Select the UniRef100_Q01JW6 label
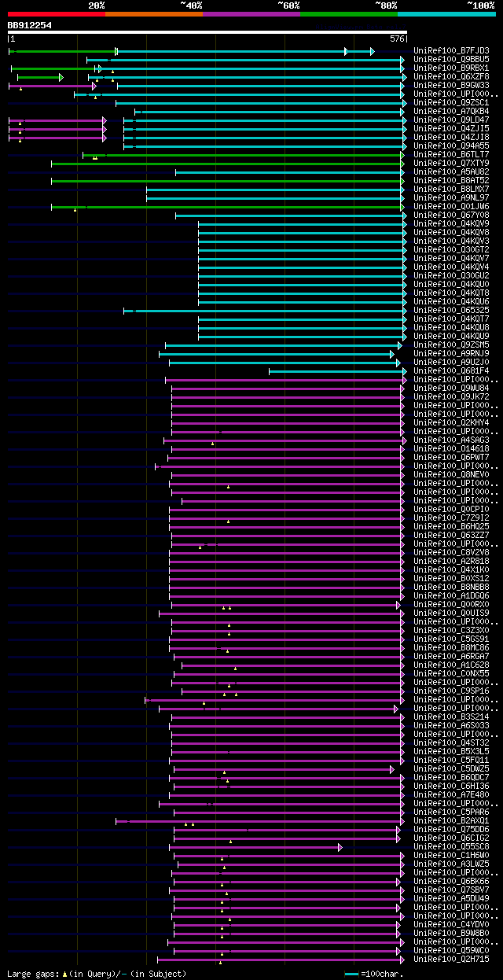This screenshot has width=503, height=980. [x=451, y=206]
